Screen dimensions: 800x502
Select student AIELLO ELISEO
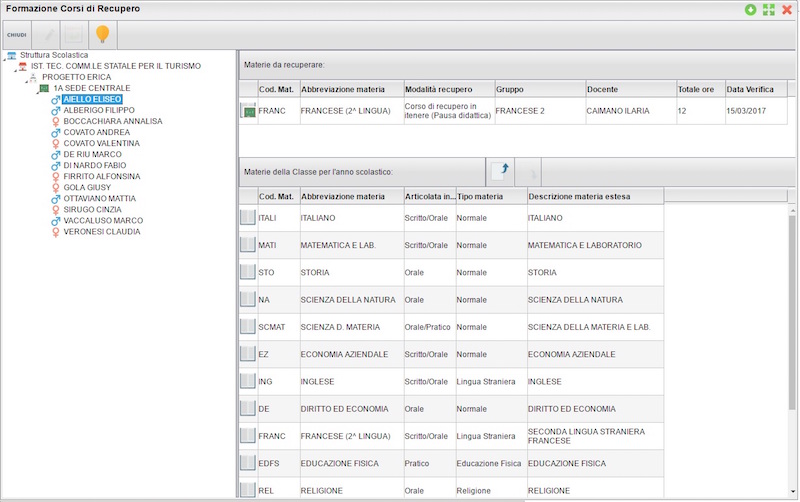(x=92, y=99)
